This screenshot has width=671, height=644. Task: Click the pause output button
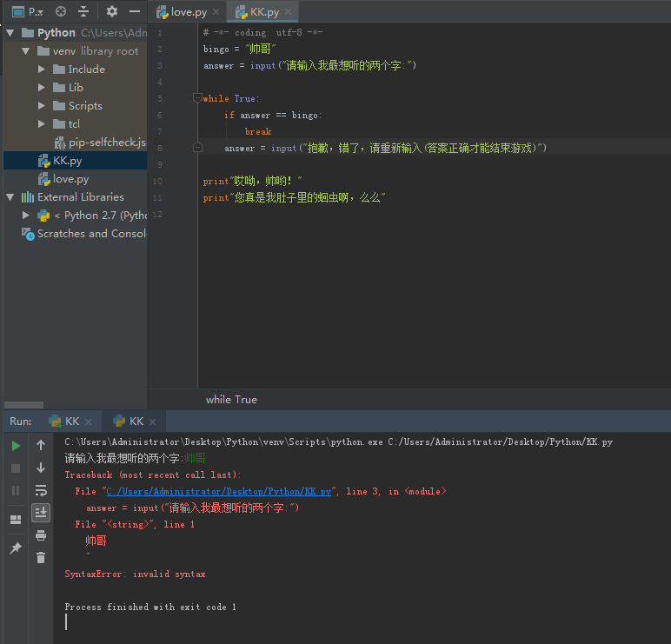(16, 490)
